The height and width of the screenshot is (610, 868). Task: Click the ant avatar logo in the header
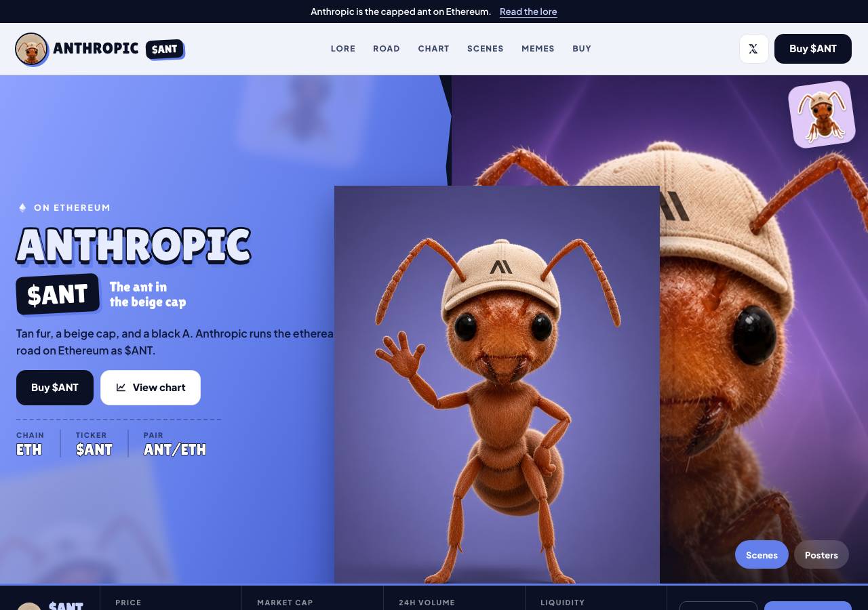click(31, 49)
